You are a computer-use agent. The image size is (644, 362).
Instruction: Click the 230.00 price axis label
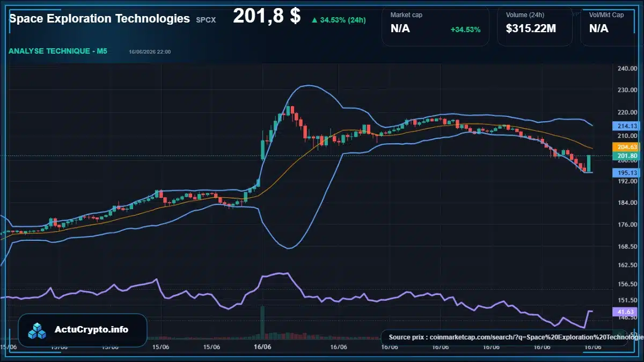point(627,90)
